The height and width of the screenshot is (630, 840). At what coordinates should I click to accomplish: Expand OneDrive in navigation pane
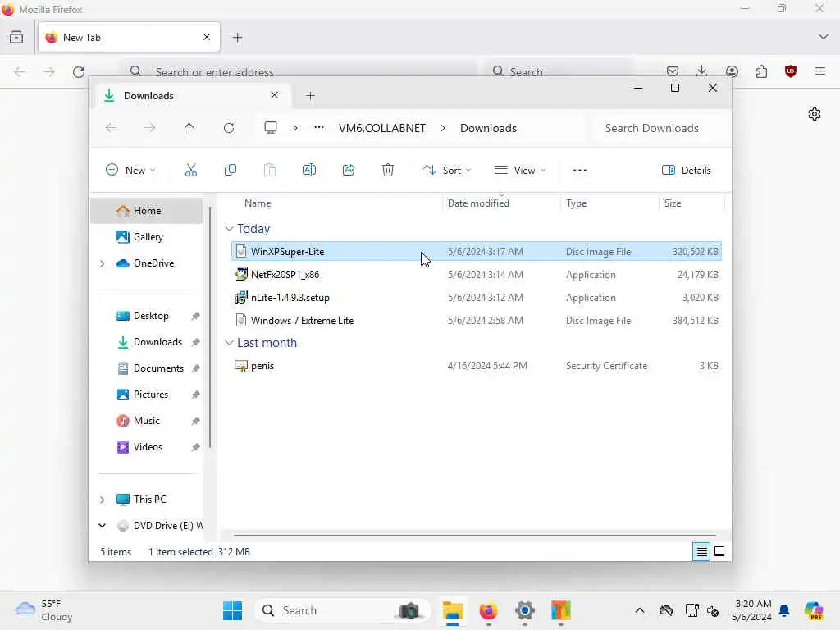click(x=103, y=263)
